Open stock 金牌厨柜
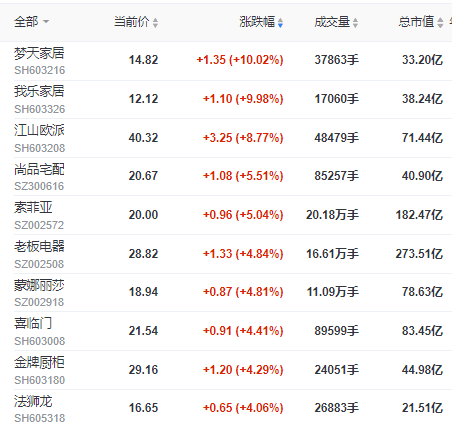Screen dimensions: 452x426 point(39,362)
